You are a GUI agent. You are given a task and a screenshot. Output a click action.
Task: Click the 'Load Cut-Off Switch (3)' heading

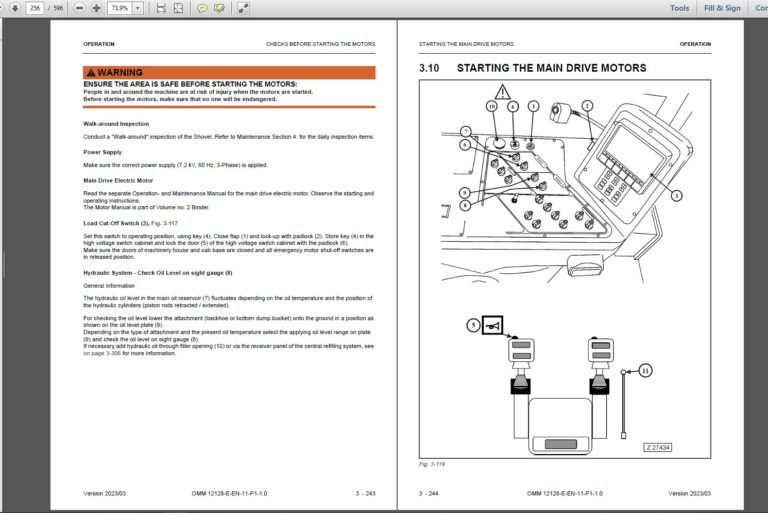tap(116, 223)
